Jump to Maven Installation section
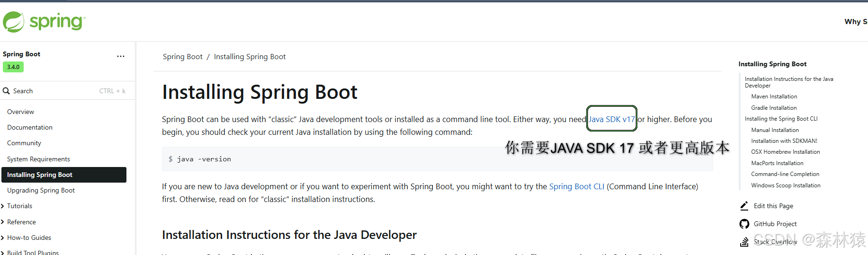Viewport: 868px width, 255px height. pyautogui.click(x=774, y=97)
